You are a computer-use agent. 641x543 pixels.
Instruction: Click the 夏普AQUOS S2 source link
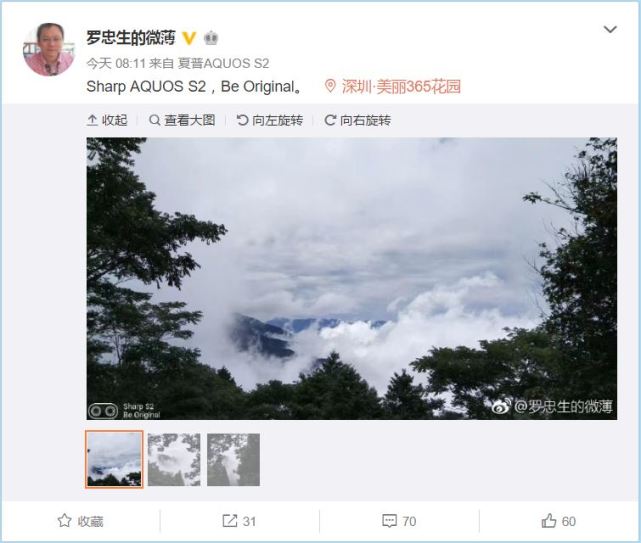[x=224, y=63]
